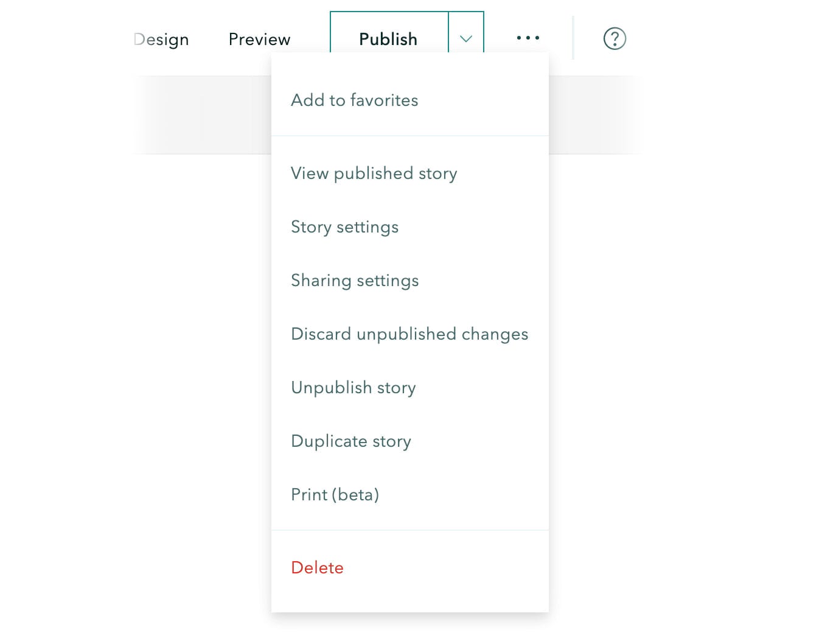Choose View published story
This screenshot has width=822, height=644.
click(374, 173)
